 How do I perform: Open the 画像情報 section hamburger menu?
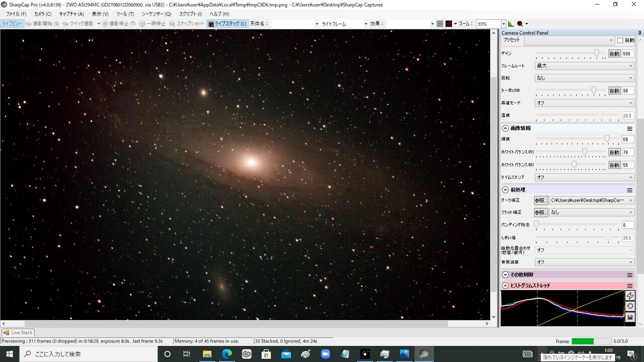(x=629, y=129)
